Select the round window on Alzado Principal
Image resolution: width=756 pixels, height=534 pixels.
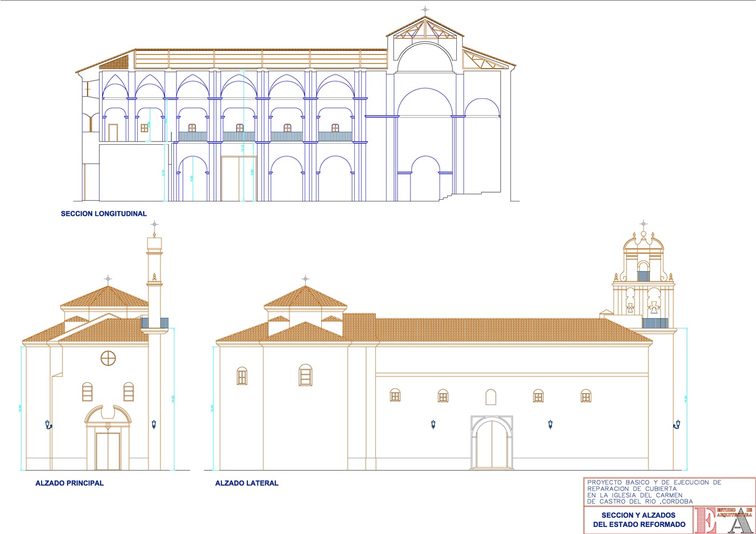[109, 358]
